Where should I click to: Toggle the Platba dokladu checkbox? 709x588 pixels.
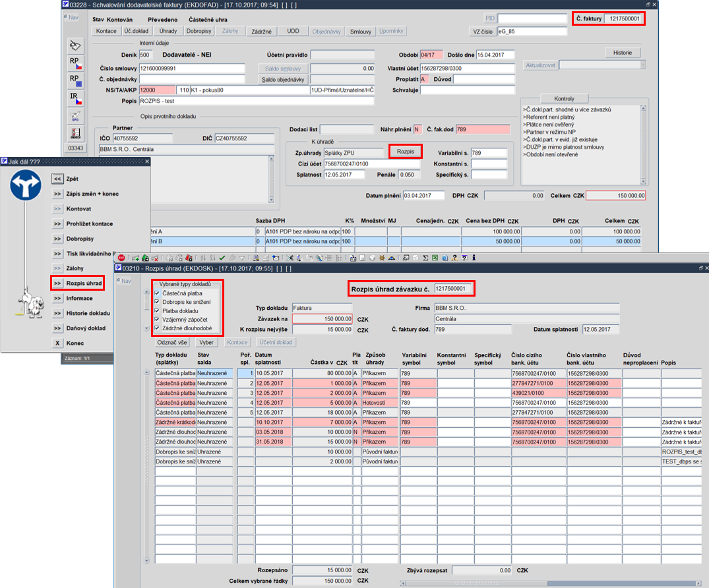pyautogui.click(x=157, y=310)
